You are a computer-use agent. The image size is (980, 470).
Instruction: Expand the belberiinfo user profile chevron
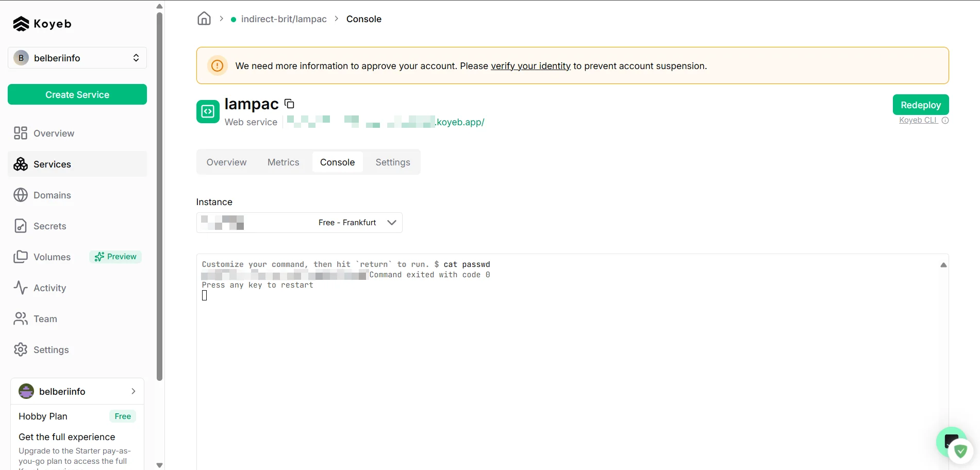(134, 392)
